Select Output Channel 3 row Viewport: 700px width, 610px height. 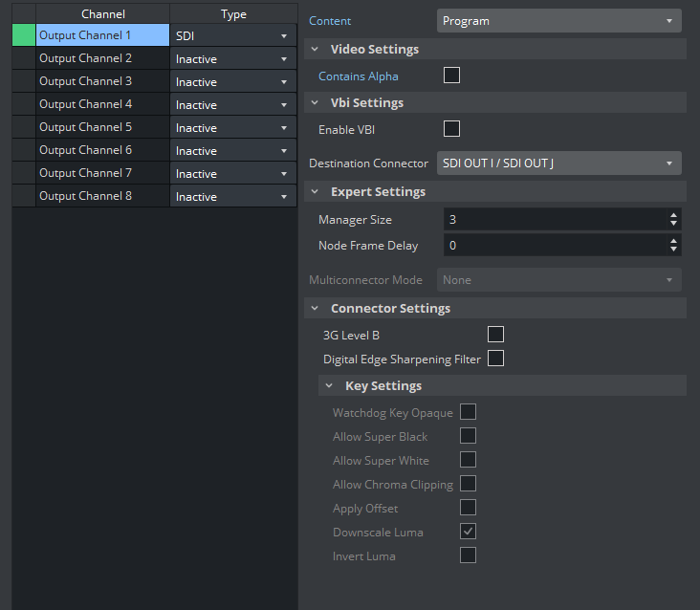102,81
